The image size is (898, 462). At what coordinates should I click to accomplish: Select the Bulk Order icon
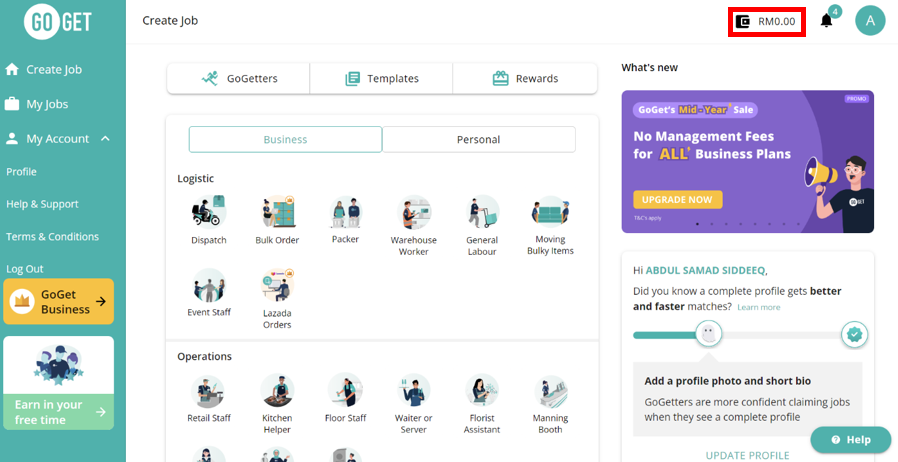click(x=277, y=212)
